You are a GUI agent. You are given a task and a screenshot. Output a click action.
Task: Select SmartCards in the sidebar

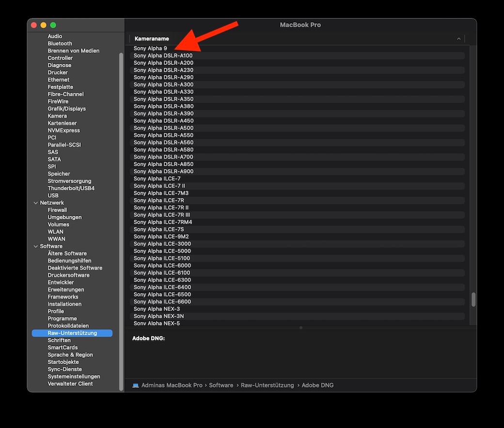point(63,348)
